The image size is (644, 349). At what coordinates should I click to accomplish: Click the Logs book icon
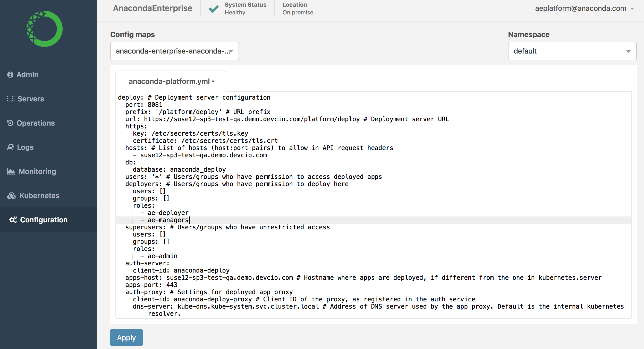pos(11,147)
